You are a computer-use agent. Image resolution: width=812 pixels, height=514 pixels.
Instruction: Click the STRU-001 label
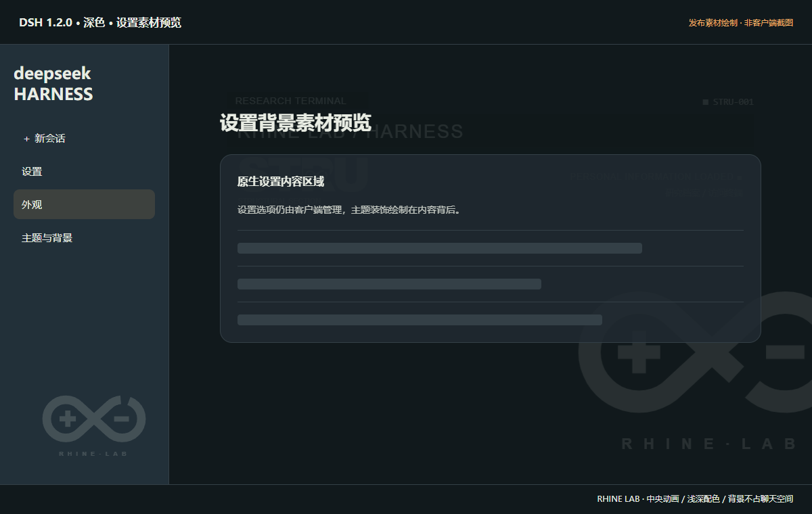[x=728, y=102]
